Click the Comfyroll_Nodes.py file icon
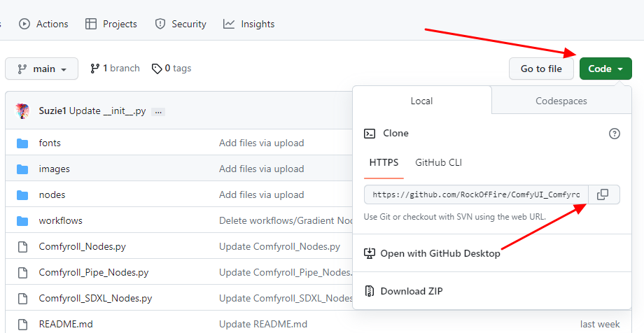This screenshot has width=644, height=333. (22, 247)
